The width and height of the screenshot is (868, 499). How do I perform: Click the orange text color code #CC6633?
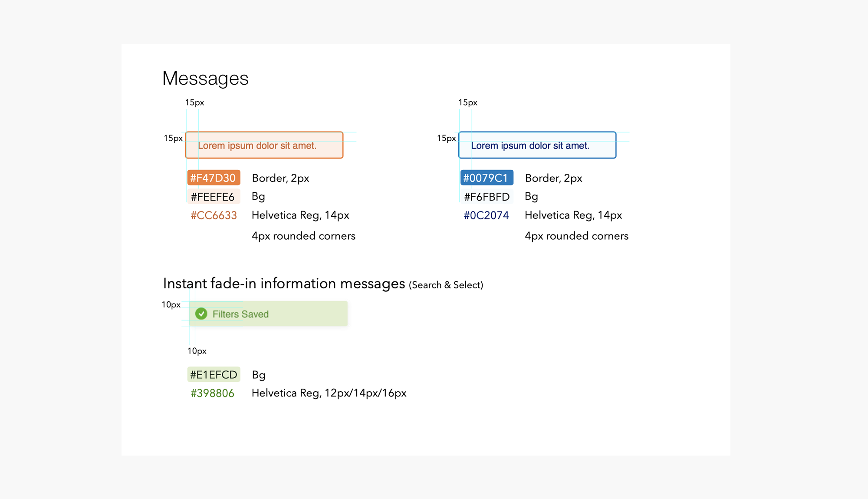214,215
